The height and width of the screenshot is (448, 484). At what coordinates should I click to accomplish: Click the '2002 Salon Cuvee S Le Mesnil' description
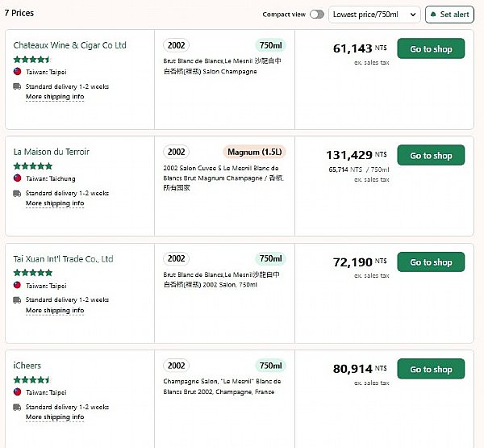(x=223, y=178)
